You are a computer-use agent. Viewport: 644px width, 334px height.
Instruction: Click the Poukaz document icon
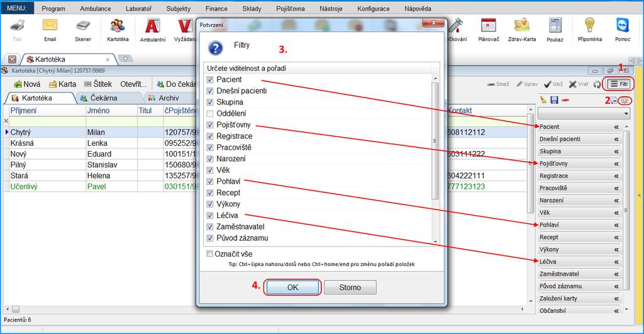555,26
